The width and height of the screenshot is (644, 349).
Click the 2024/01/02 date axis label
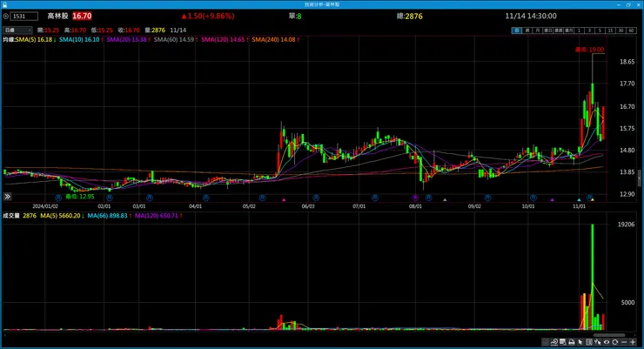tap(45, 206)
